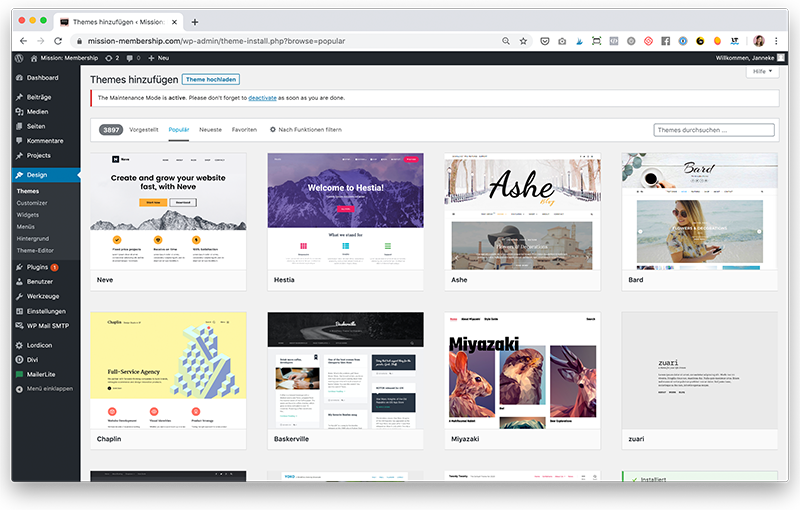Select the Bard theme thumbnail
The height and width of the screenshot is (510, 800).
coord(699,211)
